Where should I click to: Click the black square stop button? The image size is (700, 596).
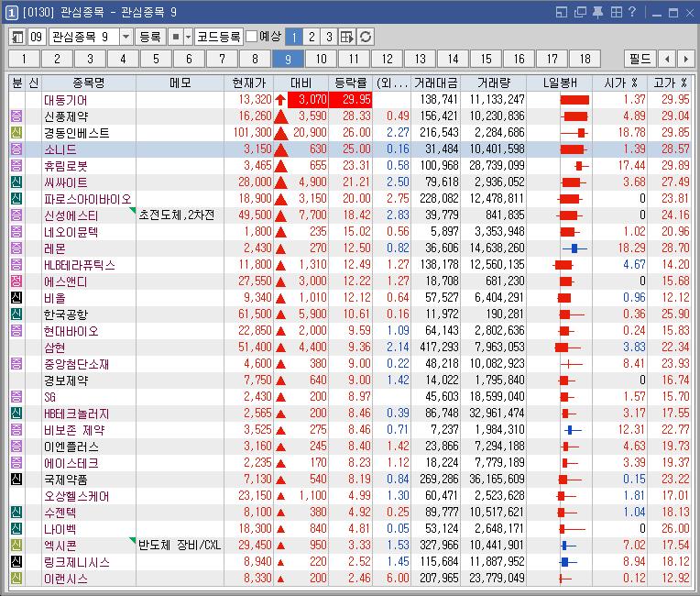tap(175, 37)
